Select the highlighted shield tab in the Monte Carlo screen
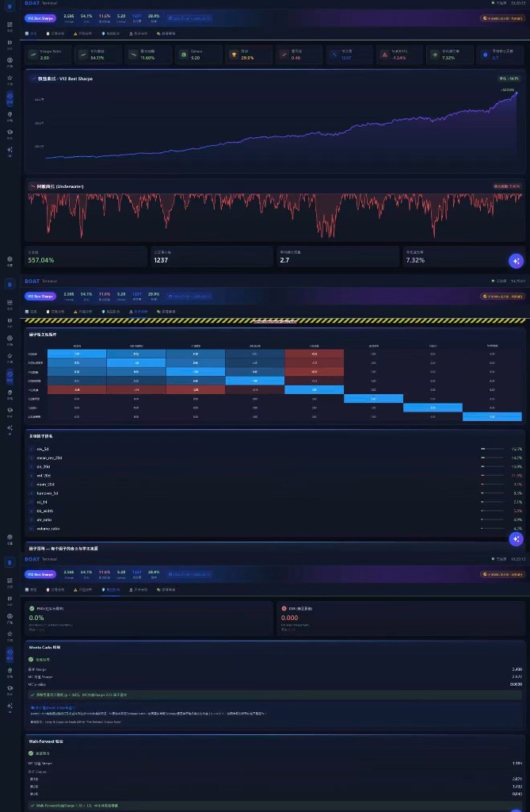The height and width of the screenshot is (812, 530). pos(111,590)
